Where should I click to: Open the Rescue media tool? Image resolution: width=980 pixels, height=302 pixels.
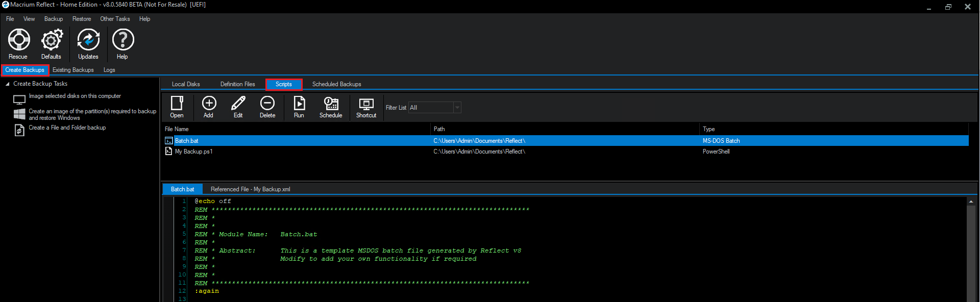click(x=18, y=44)
